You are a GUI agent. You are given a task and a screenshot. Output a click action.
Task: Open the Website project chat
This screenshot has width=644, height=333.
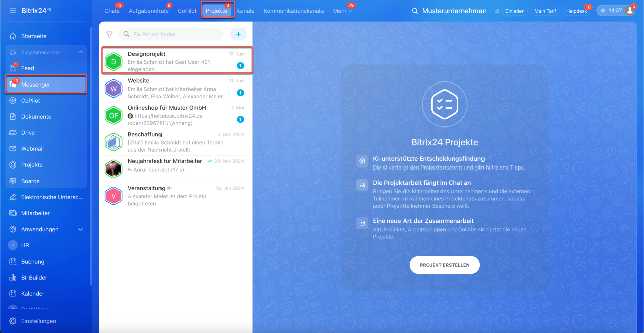pyautogui.click(x=175, y=89)
